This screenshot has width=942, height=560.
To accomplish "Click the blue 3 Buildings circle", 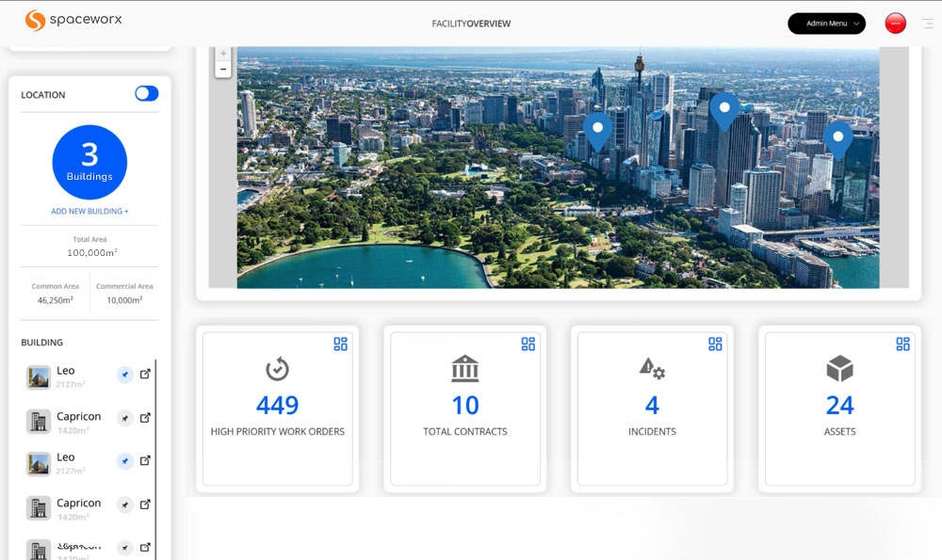I will [x=89, y=161].
